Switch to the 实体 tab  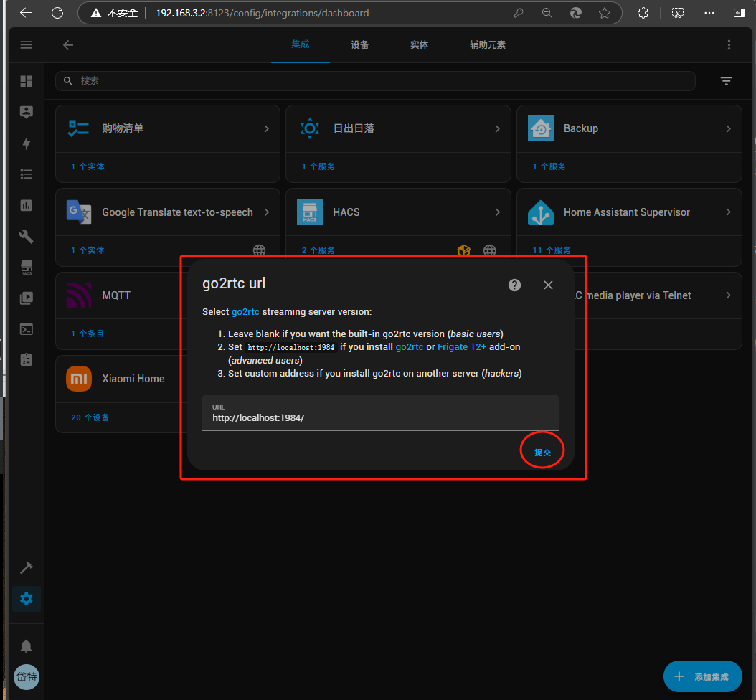point(420,45)
